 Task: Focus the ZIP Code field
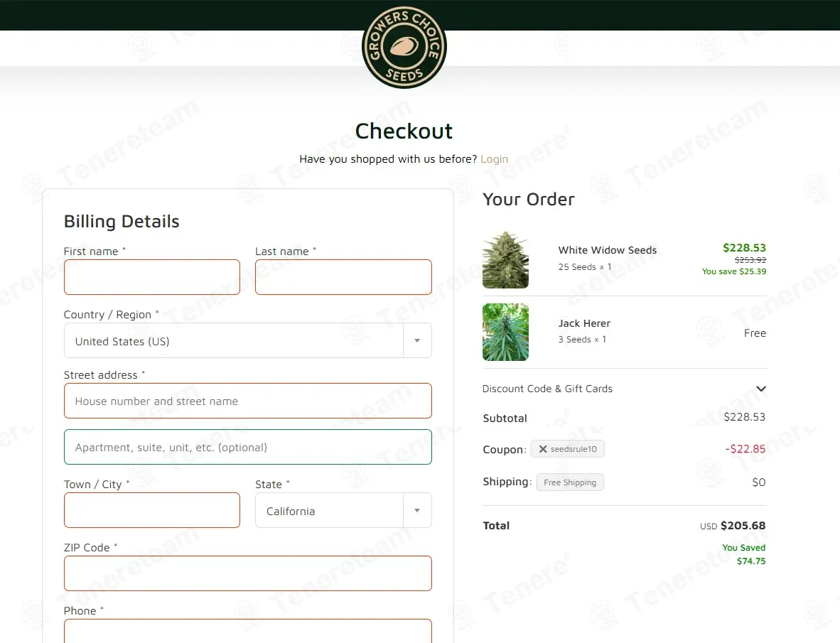point(247,574)
